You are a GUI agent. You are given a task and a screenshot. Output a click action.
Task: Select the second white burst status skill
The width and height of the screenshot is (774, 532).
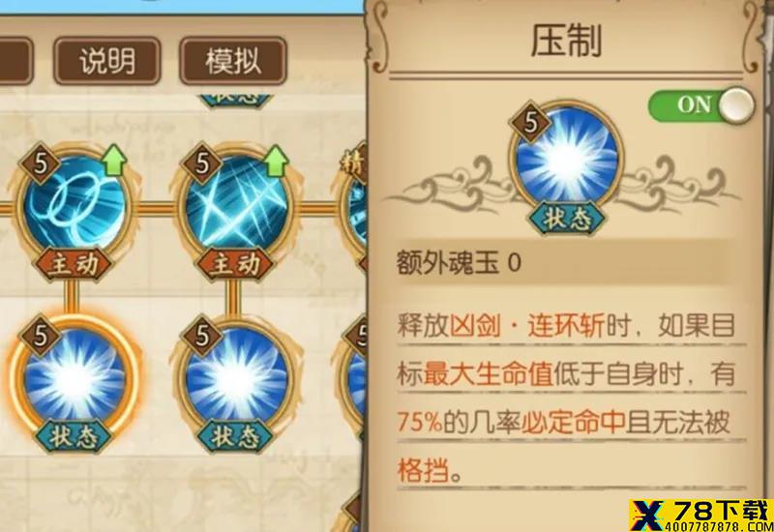click(x=236, y=375)
